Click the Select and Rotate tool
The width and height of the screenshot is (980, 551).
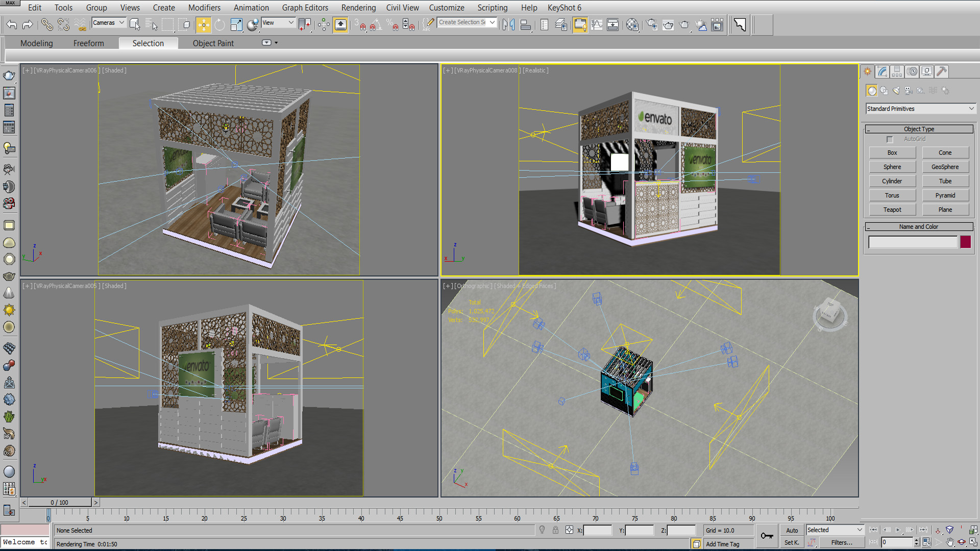click(219, 24)
